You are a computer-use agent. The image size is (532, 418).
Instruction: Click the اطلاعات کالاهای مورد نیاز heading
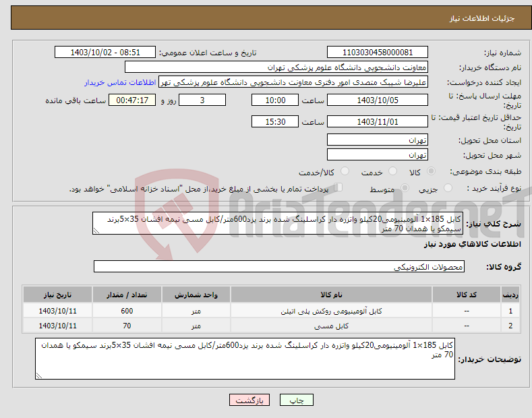[472, 244]
